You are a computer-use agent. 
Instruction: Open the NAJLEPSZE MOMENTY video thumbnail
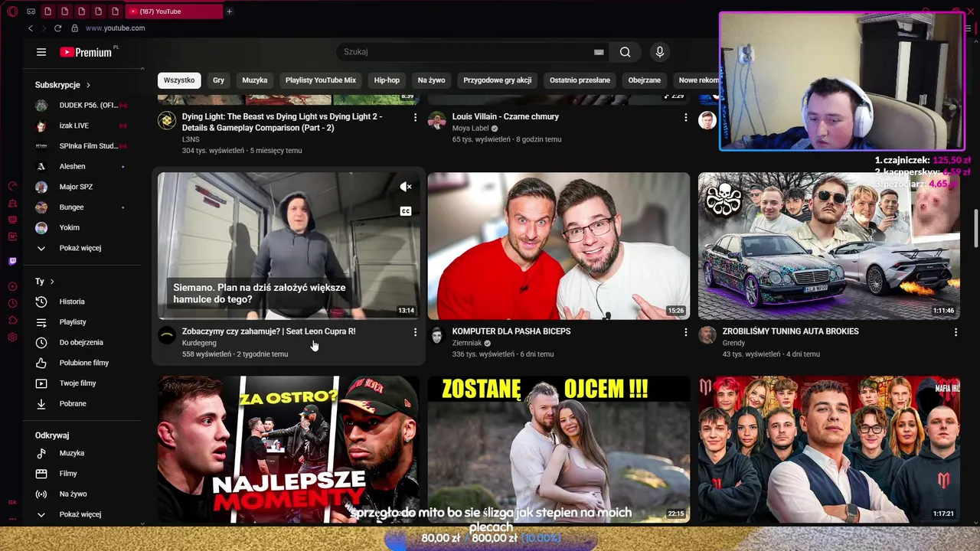click(289, 449)
